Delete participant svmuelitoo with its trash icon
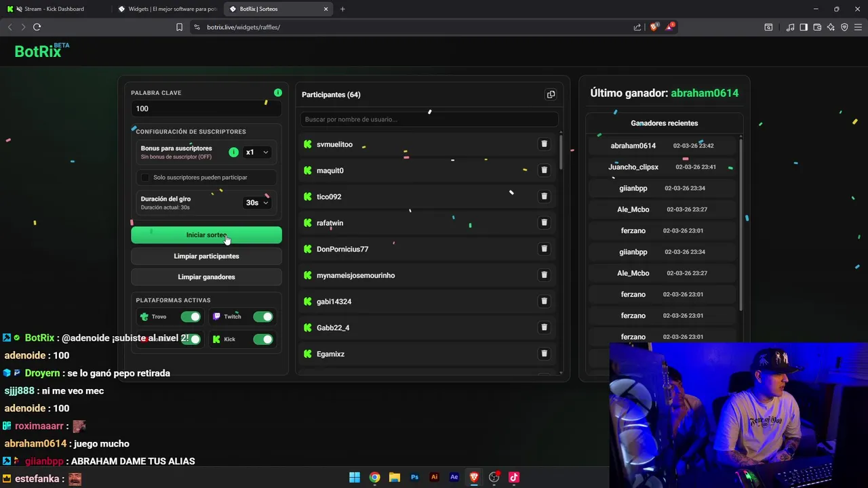The width and height of the screenshot is (868, 488). pos(544,144)
